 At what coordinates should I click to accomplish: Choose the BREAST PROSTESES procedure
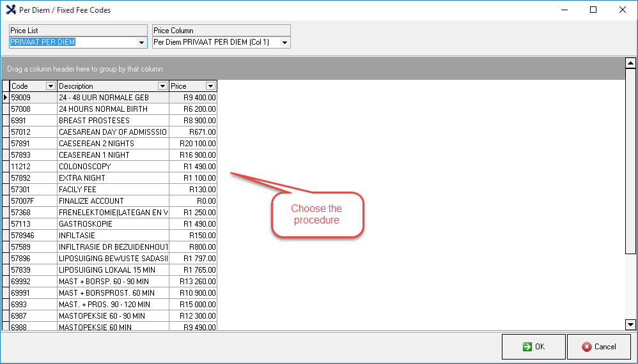pos(112,121)
